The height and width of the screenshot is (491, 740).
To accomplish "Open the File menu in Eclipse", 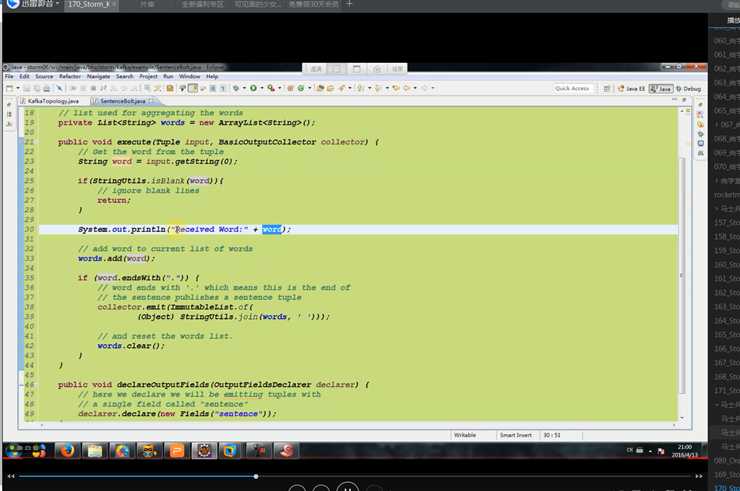I will coord(9,76).
